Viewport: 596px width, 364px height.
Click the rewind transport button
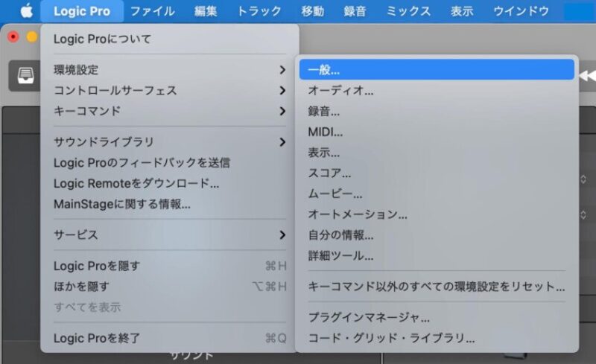point(588,76)
